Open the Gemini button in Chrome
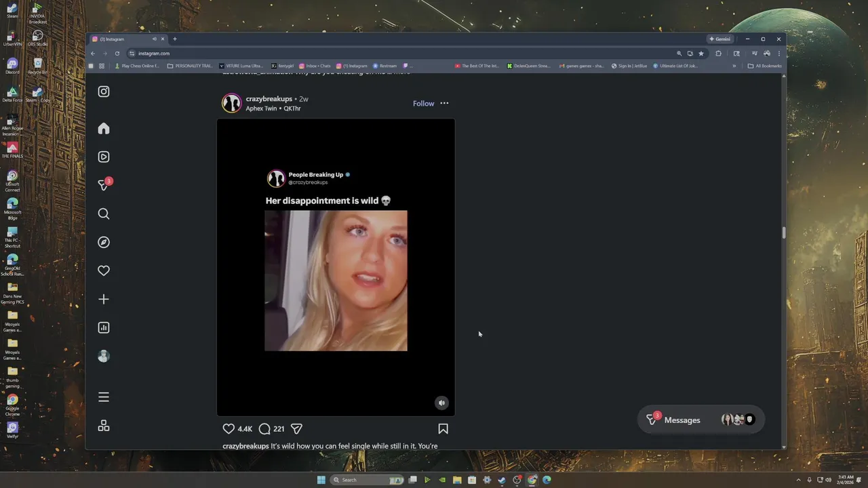This screenshot has width=868, height=488. click(x=719, y=39)
